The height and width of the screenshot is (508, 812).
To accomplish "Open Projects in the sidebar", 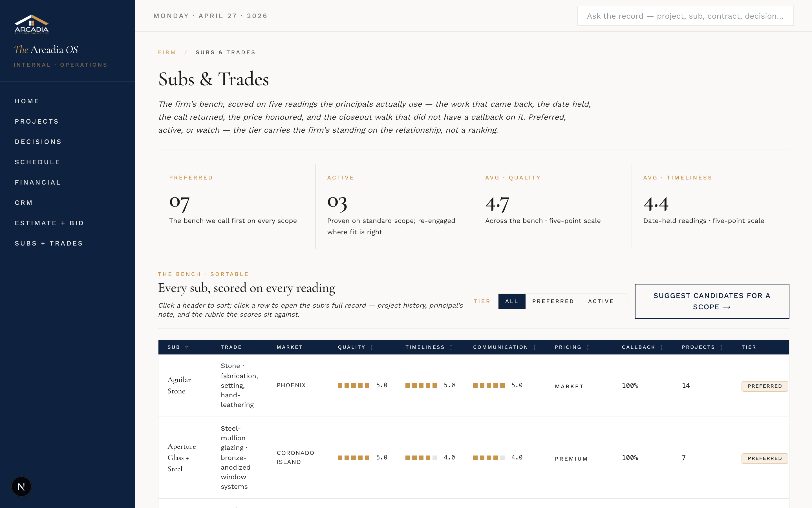I will point(37,121).
